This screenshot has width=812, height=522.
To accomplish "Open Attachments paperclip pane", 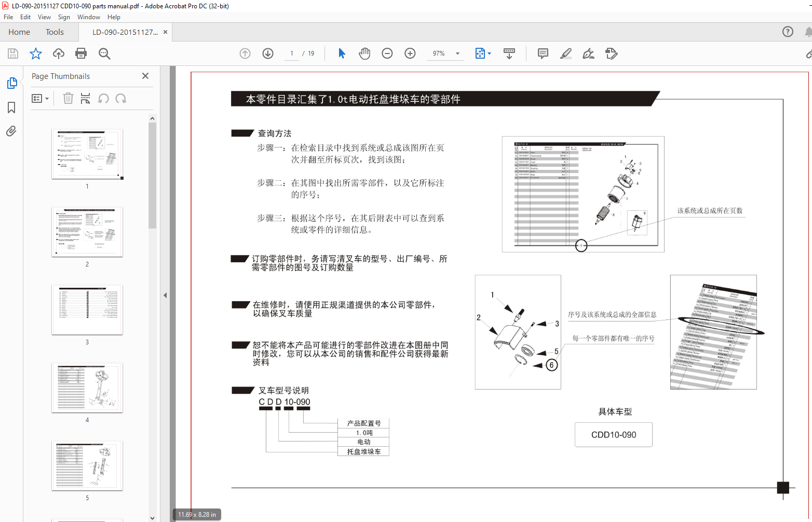I will tap(11, 131).
